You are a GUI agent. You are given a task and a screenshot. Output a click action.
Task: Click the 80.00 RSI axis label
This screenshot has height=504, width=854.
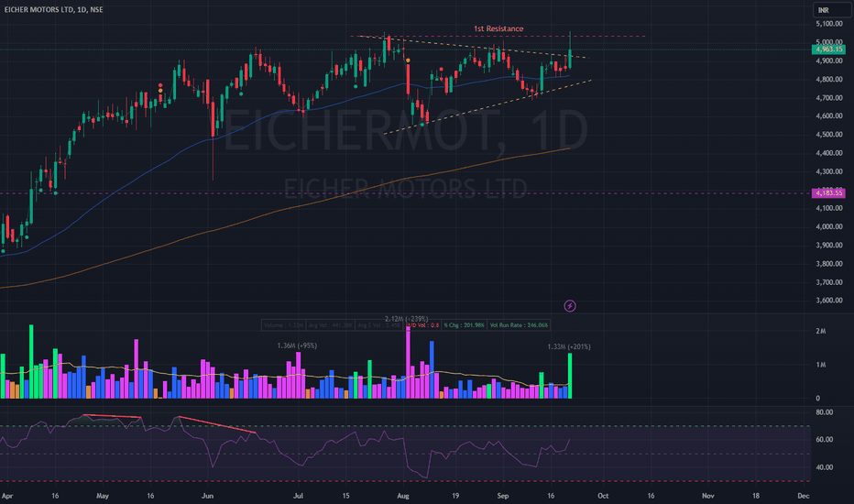click(825, 412)
